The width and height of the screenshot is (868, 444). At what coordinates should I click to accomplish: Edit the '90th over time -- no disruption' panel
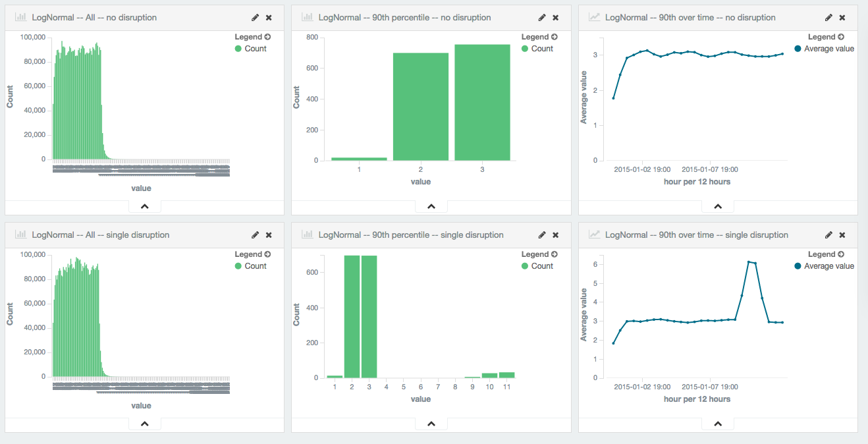click(828, 18)
